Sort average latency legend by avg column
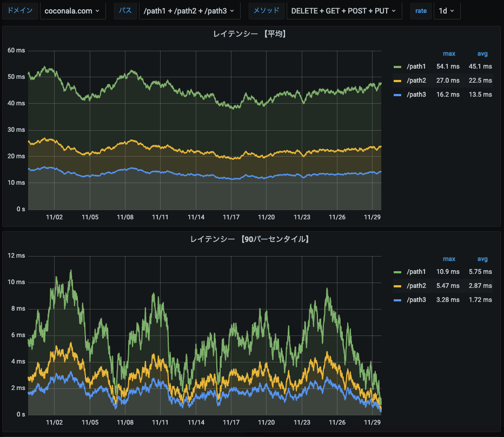504x437 pixels. click(x=482, y=53)
